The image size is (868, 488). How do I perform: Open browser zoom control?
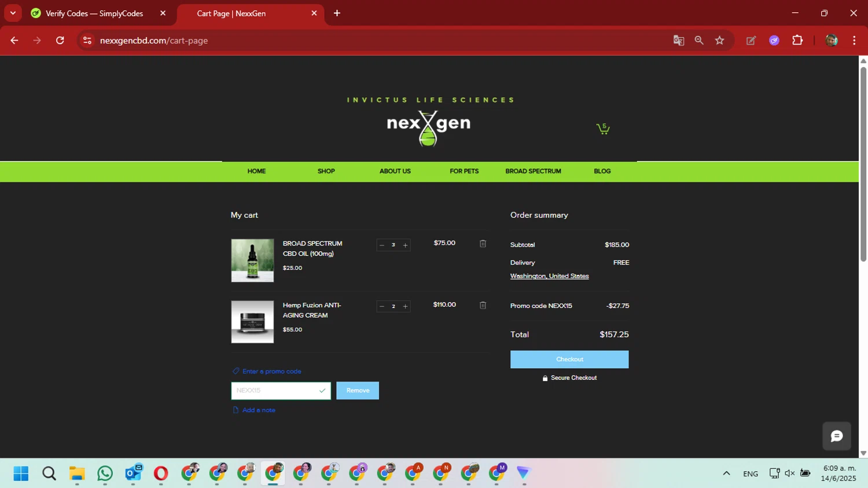pyautogui.click(x=699, y=41)
